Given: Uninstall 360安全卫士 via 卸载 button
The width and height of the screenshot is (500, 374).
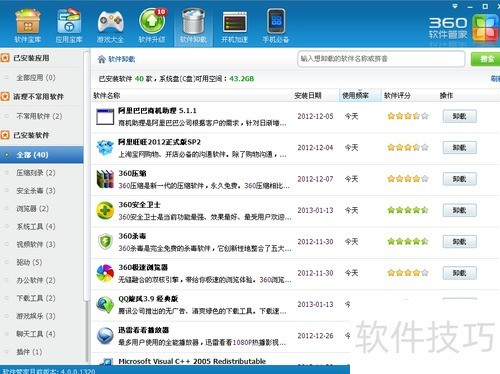Looking at the screenshot, I should [460, 210].
